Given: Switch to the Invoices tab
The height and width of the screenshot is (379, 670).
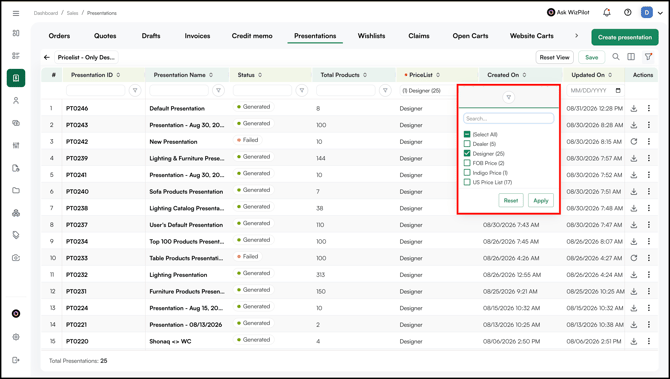Looking at the screenshot, I should pyautogui.click(x=197, y=36).
